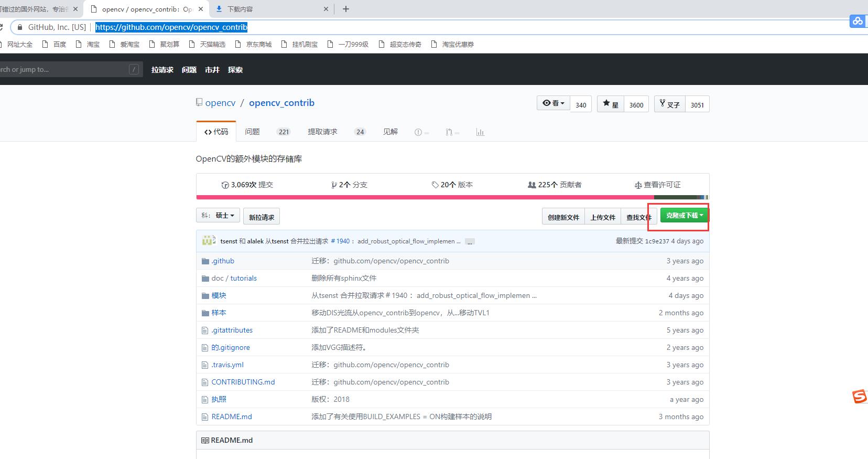868x459 pixels.
Task: Open 拉请求 in the GitHub header
Action: pos(162,70)
